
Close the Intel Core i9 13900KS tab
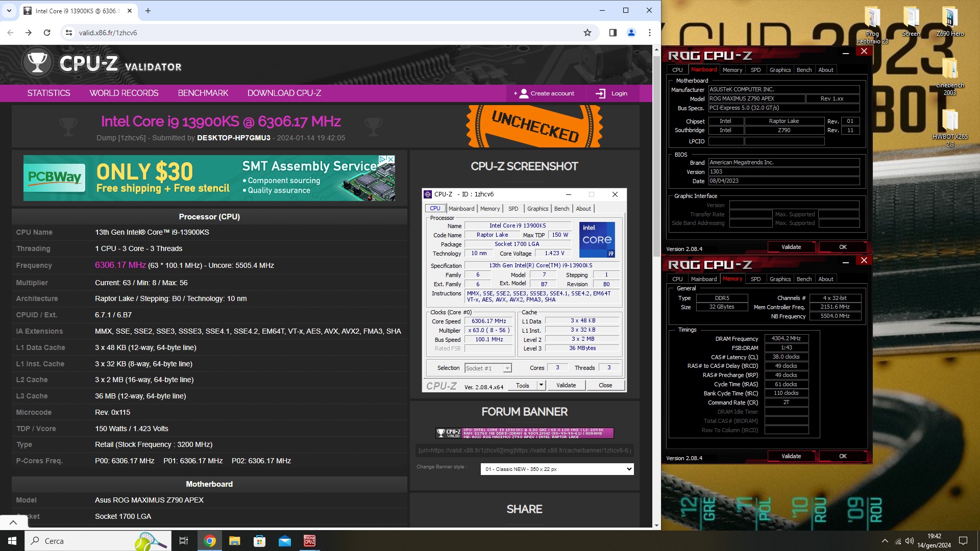point(130,11)
